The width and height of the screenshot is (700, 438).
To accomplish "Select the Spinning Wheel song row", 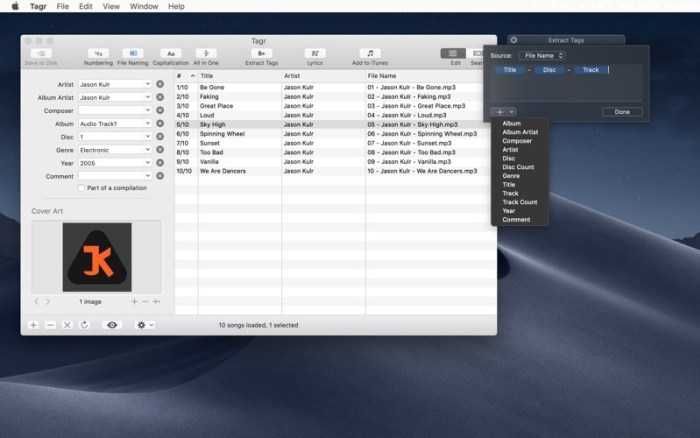I will point(220,133).
